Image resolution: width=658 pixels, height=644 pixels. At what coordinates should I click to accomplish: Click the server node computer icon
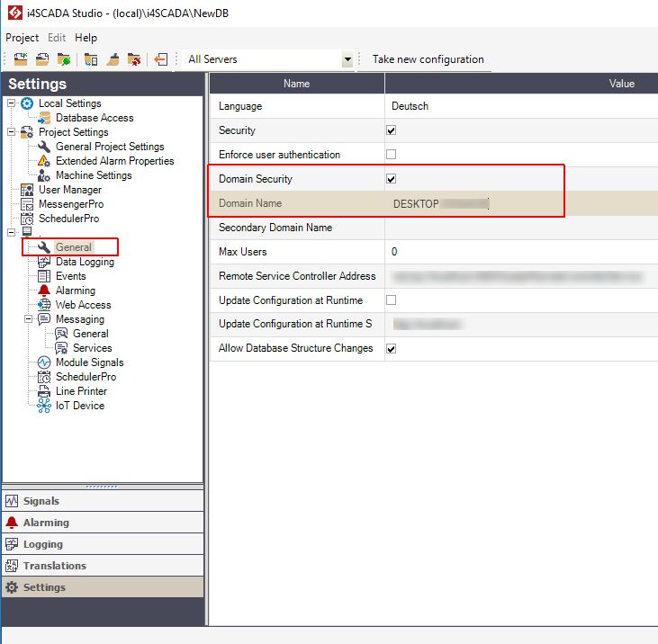tap(27, 232)
